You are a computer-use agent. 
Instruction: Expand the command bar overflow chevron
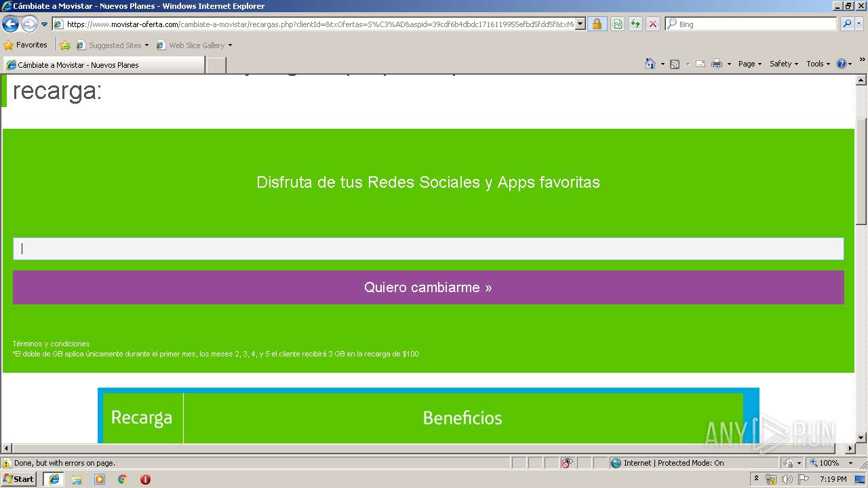coord(863,60)
